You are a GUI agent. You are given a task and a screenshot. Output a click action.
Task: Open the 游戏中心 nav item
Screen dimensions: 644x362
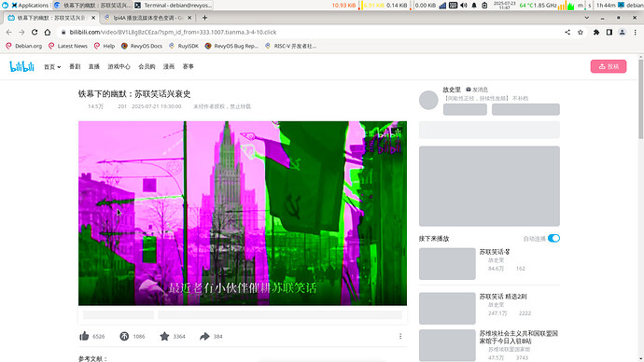pos(119,66)
